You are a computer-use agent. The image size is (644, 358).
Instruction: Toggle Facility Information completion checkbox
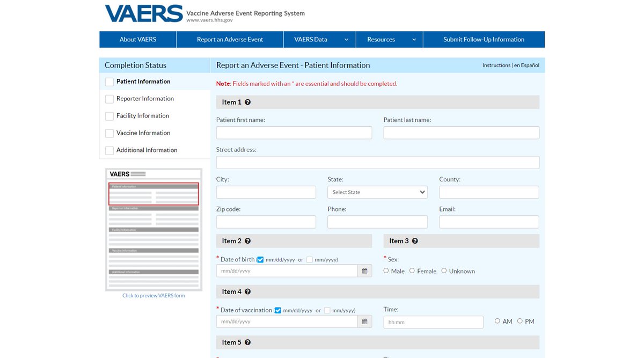109,116
